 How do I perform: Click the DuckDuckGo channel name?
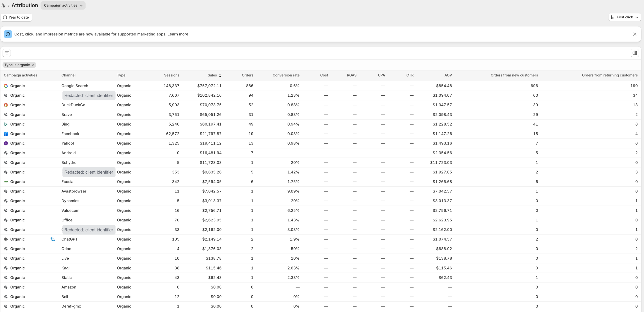(x=73, y=105)
